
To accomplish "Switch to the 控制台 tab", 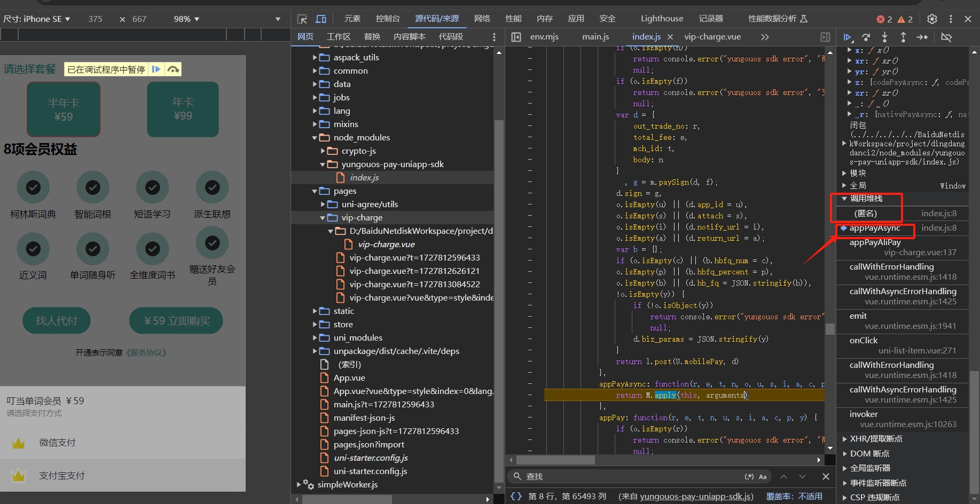I will (x=388, y=19).
